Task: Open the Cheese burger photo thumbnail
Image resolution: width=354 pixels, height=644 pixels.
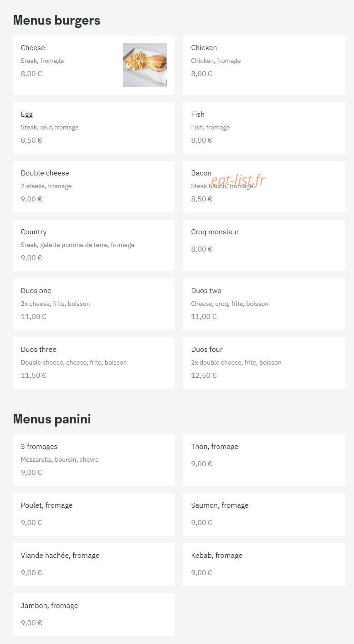Action: coord(145,65)
